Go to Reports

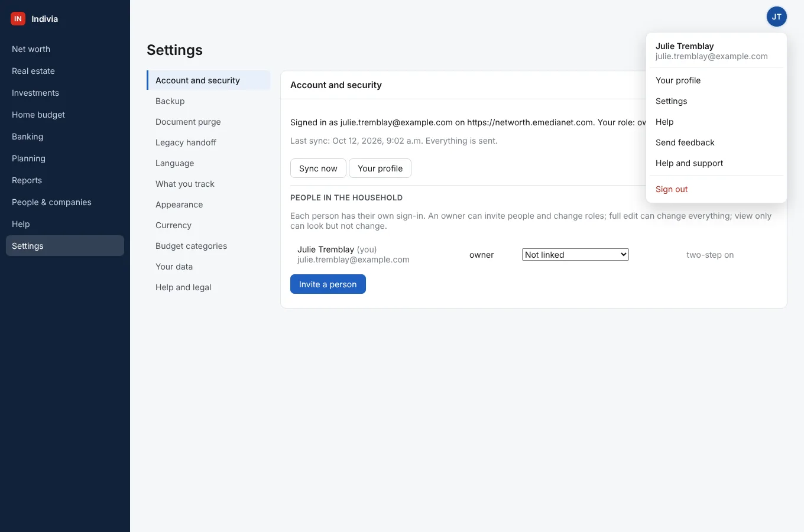tap(65, 180)
